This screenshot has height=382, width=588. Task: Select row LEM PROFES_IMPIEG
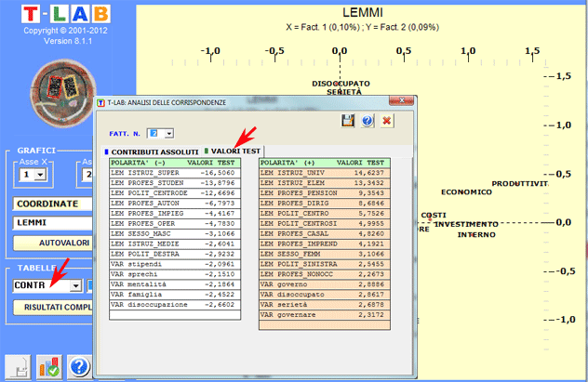(175, 213)
